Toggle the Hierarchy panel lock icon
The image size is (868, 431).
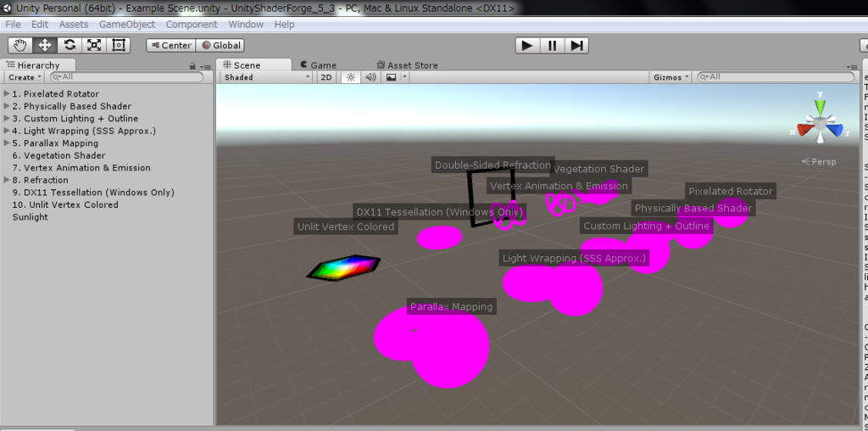(192, 66)
